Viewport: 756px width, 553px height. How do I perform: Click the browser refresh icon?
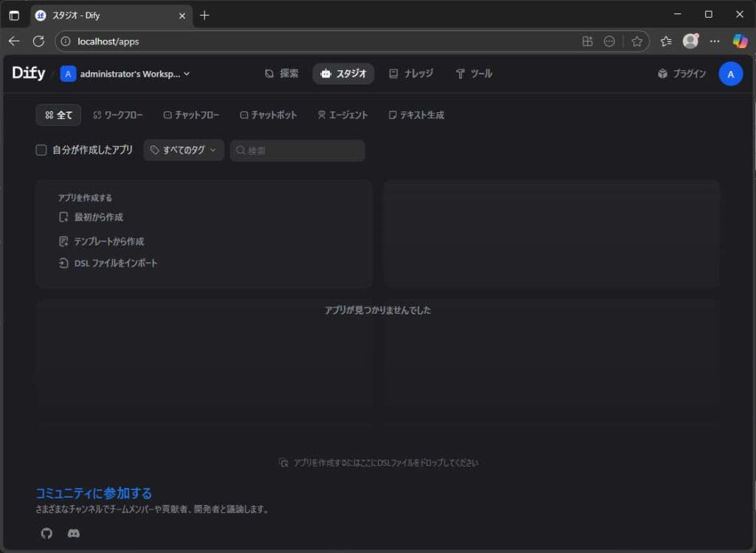tap(38, 41)
